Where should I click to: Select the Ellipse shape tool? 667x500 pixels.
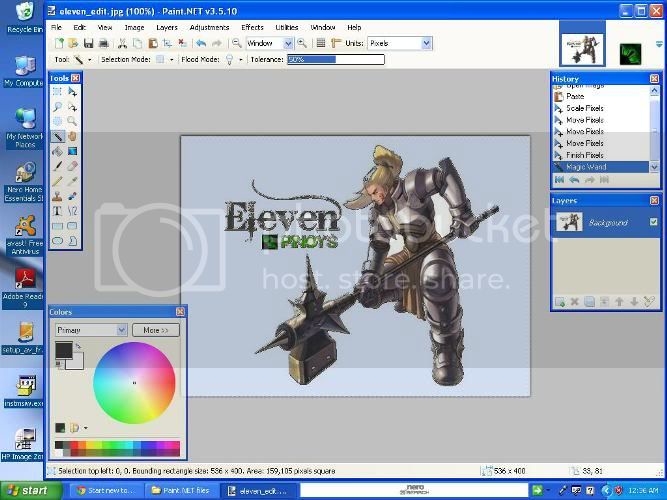pos(57,241)
